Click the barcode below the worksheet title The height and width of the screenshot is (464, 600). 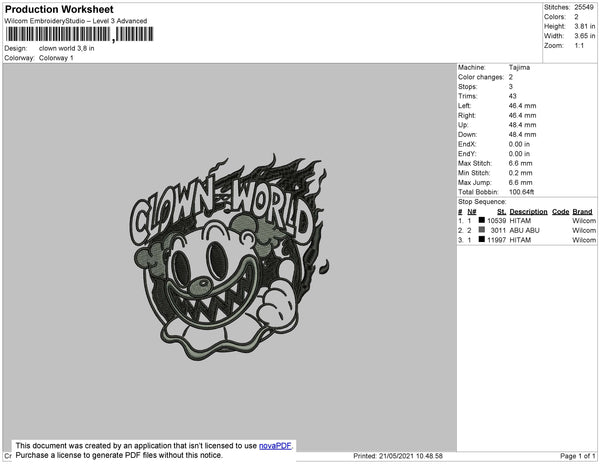(79, 34)
